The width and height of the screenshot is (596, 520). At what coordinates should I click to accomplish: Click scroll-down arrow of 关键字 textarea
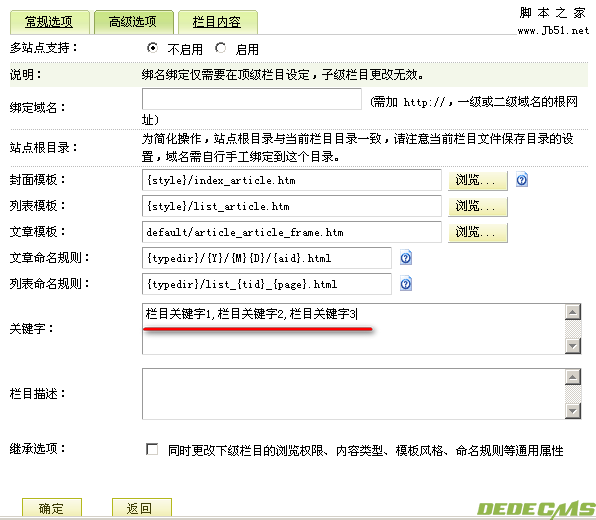(573, 346)
